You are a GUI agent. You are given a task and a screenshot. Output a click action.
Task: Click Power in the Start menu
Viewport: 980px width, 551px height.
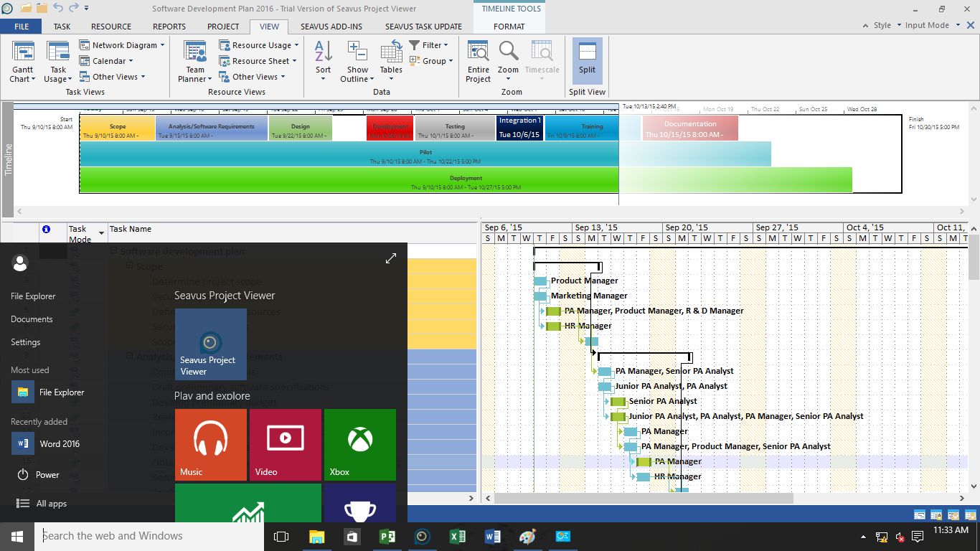tap(47, 475)
